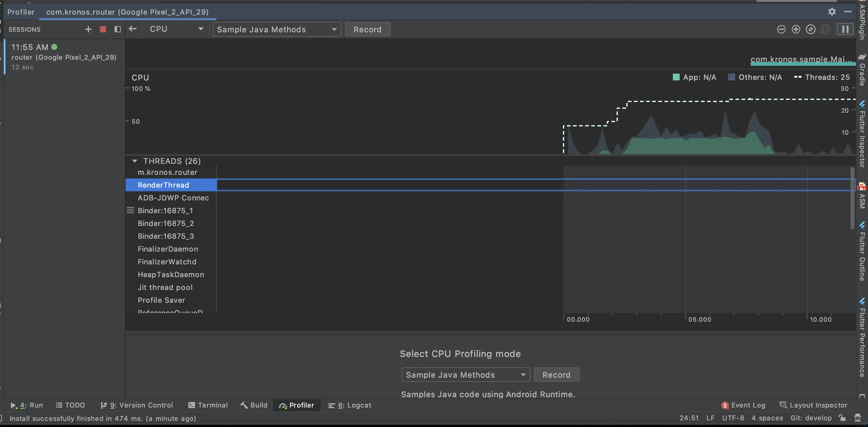Collapse the sessions panel
Viewport: 868px width, 427px height.
(117, 29)
